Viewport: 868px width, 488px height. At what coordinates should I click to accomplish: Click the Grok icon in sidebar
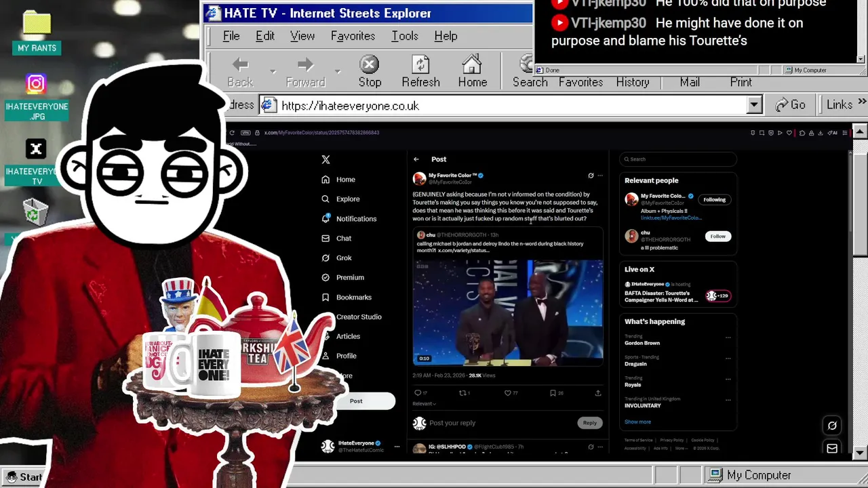(x=325, y=258)
